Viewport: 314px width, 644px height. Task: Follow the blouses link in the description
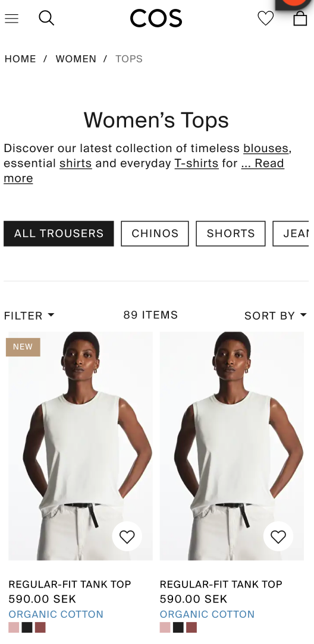(266, 148)
